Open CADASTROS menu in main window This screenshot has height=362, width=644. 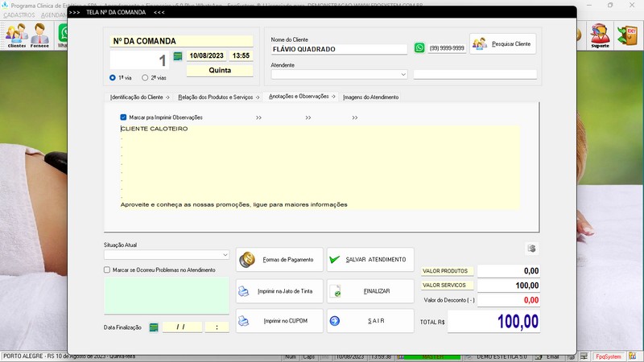coord(19,15)
